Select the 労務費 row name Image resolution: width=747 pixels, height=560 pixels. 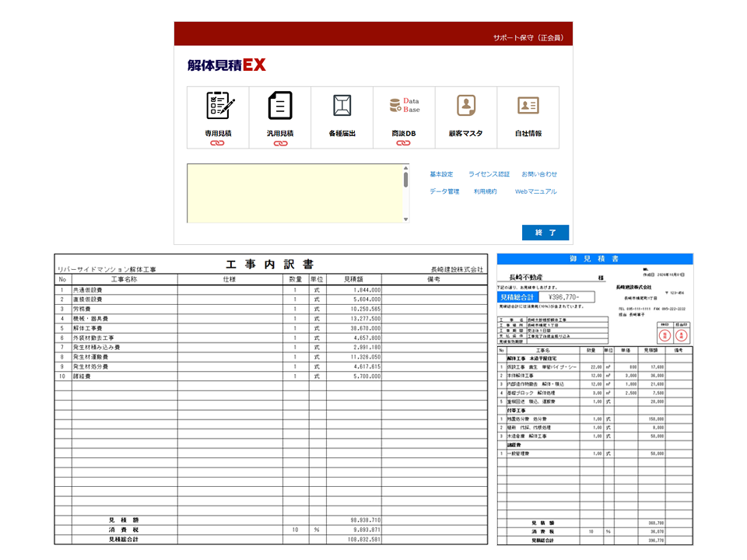82,309
